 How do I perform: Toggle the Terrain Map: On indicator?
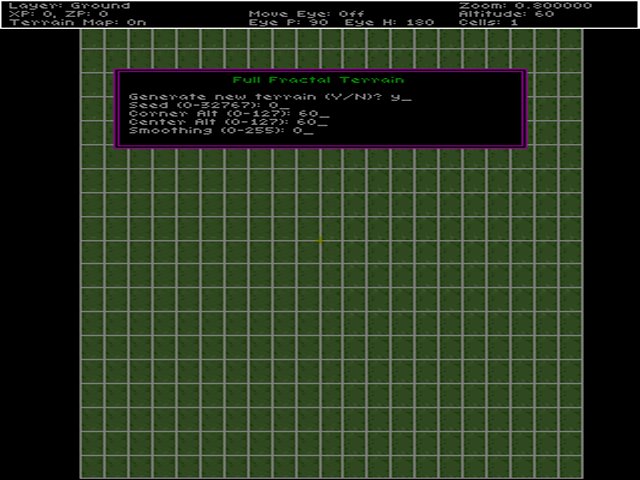point(65,22)
